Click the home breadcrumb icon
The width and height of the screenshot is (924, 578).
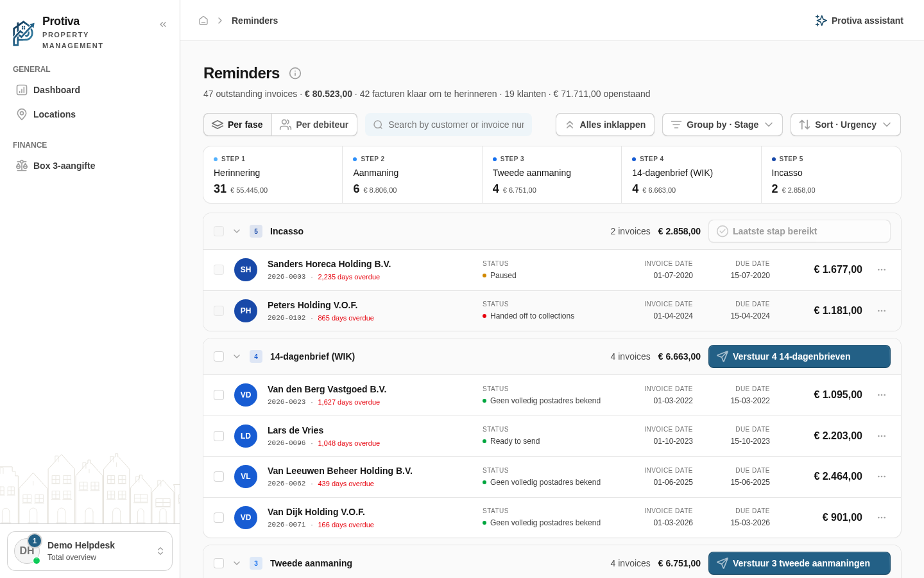click(x=203, y=21)
